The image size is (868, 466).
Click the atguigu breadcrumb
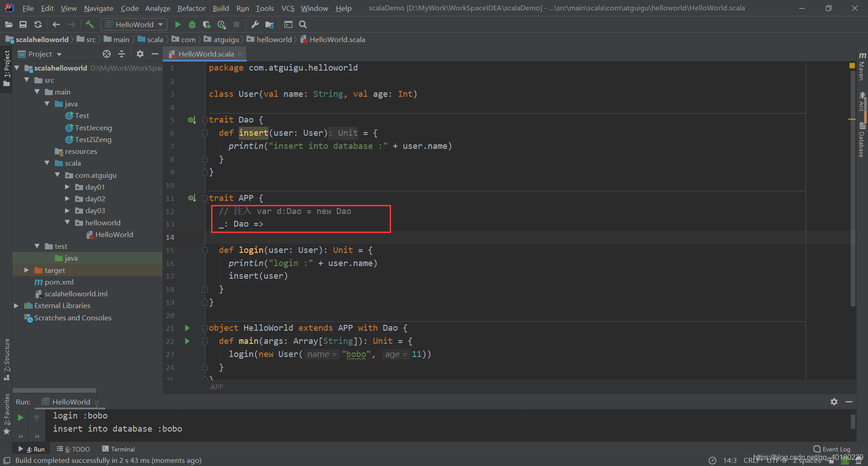coord(222,40)
